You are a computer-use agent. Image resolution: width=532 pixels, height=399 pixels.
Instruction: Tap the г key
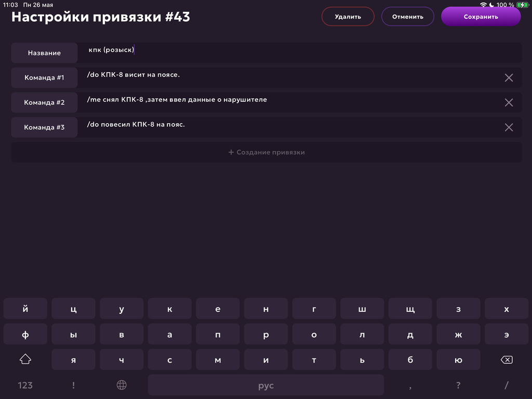point(314,309)
